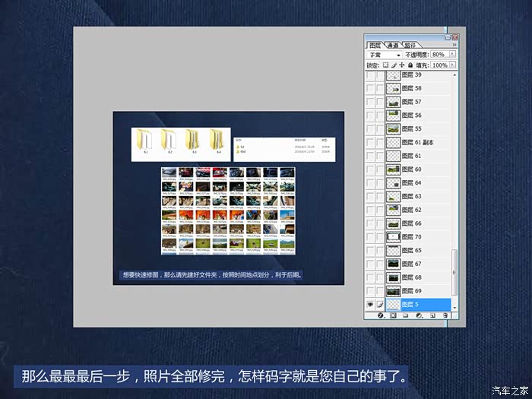This screenshot has height=399, width=532.
Task: Switch to the 路径 paths tab
Action: (x=410, y=45)
